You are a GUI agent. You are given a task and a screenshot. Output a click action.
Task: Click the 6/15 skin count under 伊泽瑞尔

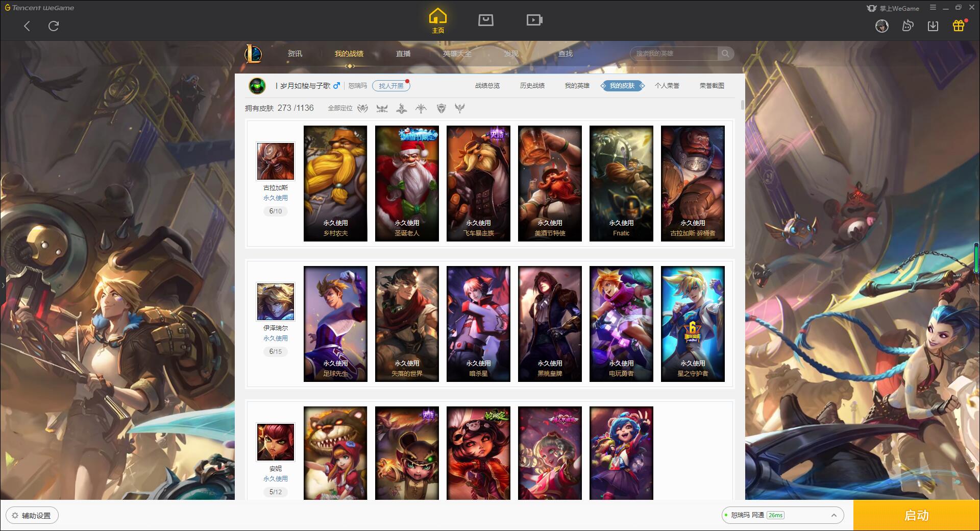(x=276, y=351)
